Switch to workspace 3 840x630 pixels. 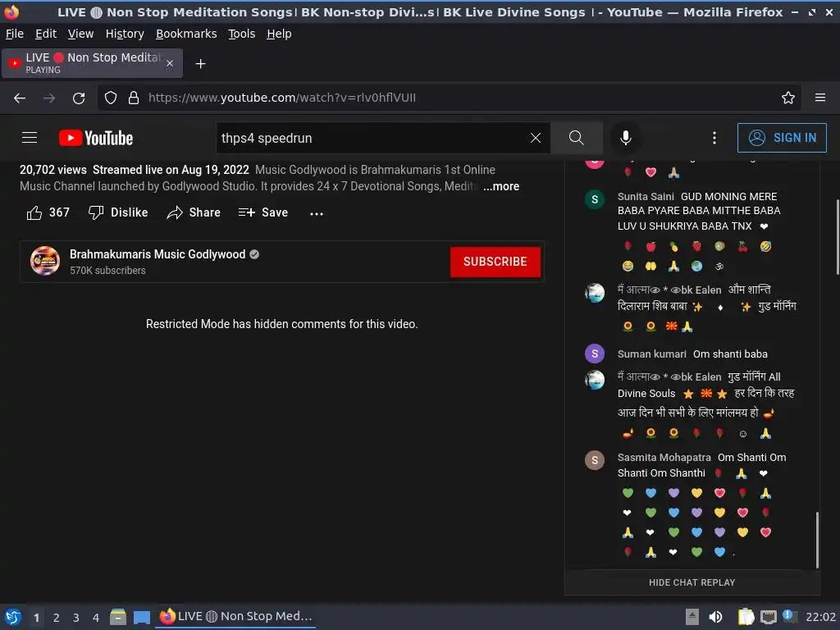pos(76,618)
